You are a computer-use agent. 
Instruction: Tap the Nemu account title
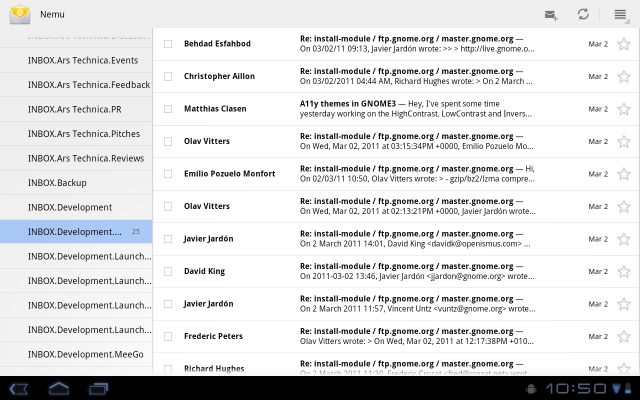pyautogui.click(x=52, y=14)
